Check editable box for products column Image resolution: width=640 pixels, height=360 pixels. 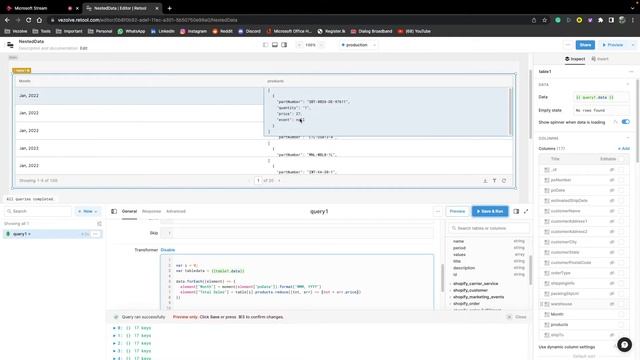tap(621, 324)
